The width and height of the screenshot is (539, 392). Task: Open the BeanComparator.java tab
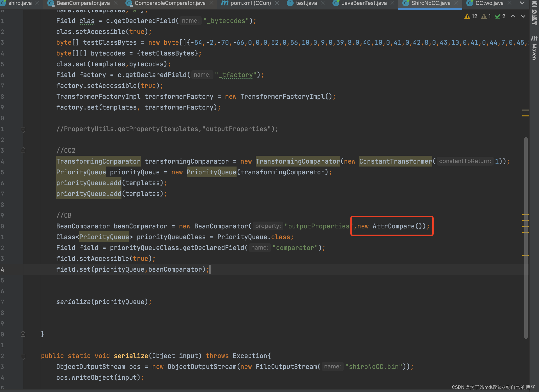click(x=83, y=3)
